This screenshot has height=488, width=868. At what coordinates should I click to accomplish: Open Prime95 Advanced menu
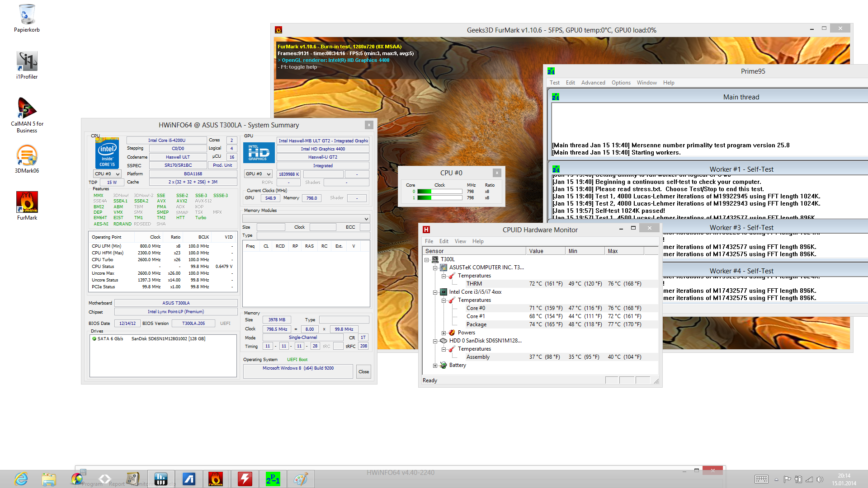(593, 83)
